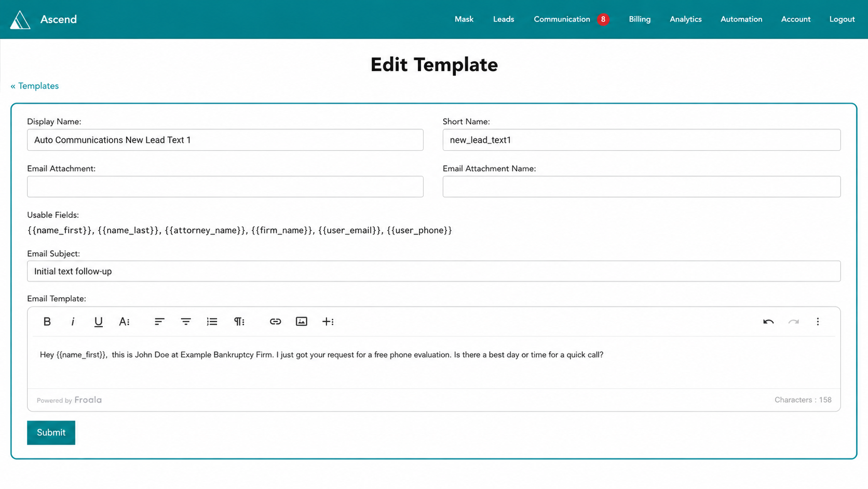Click the Edit Template heading

click(434, 65)
